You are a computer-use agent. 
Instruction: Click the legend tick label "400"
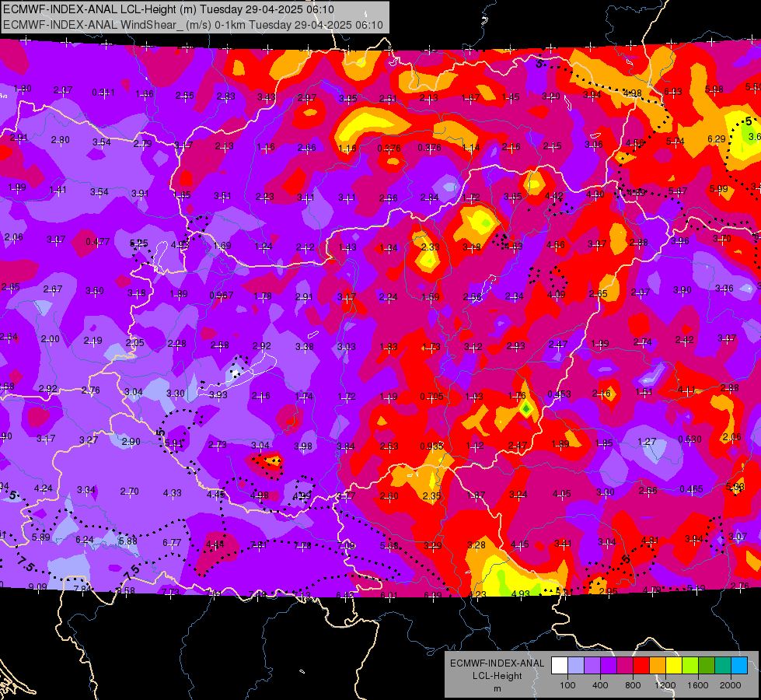(600, 685)
